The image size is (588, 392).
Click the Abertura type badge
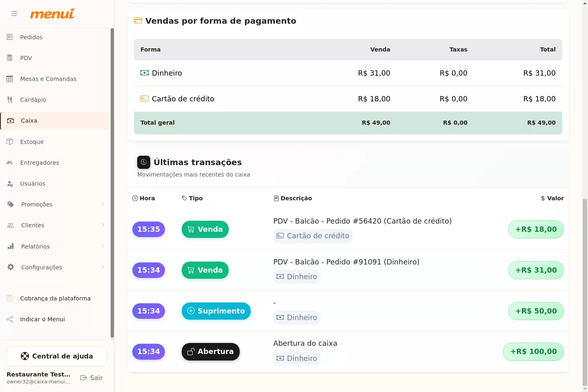pos(211,352)
